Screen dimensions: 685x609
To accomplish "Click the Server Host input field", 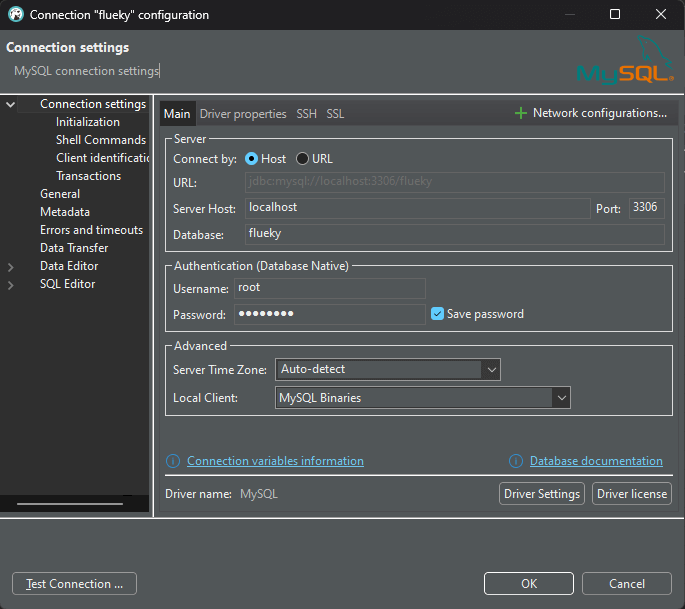I will pos(417,208).
